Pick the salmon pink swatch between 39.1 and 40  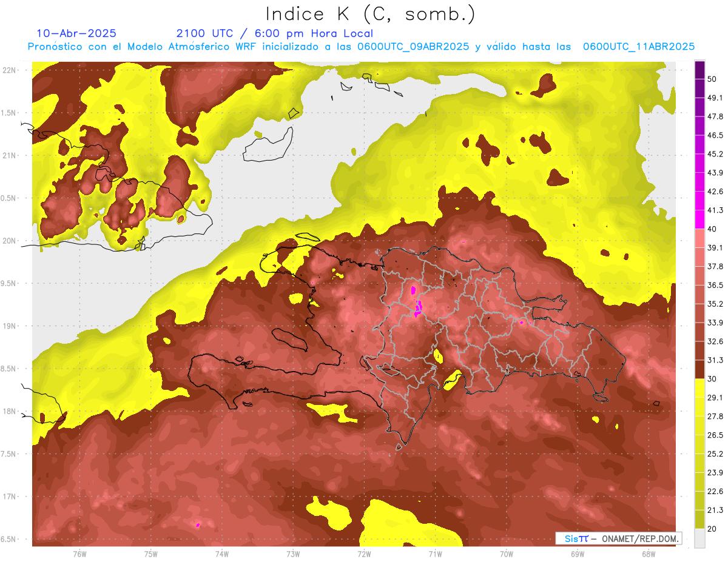point(699,238)
